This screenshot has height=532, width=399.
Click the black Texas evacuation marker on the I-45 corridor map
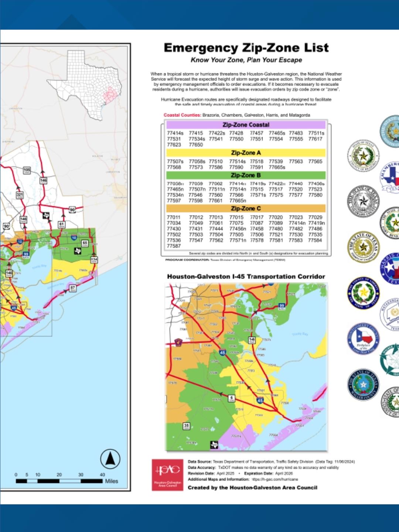(x=214, y=445)
